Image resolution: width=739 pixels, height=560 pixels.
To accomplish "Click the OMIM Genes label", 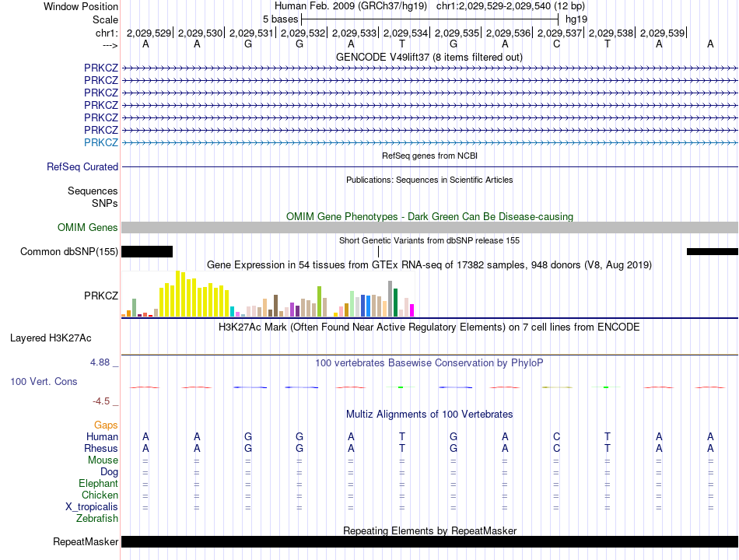I will pos(88,228).
